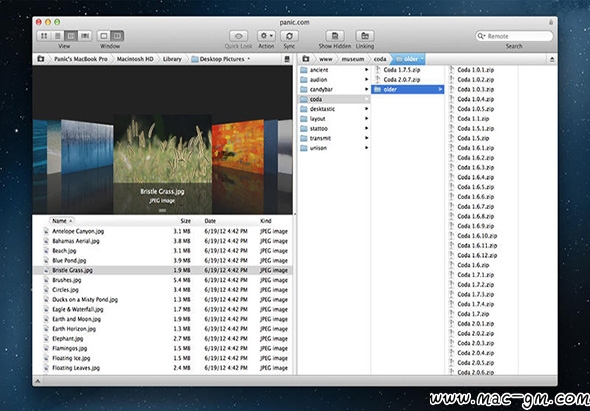Open Linking folder icon
590x411 pixels.
tap(365, 36)
